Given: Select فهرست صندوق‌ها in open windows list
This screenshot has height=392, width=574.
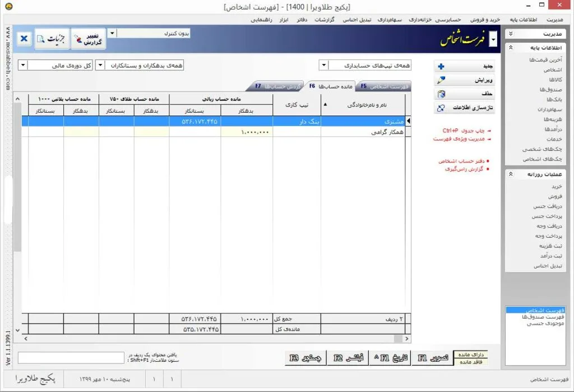Looking at the screenshot, I should point(543,317).
